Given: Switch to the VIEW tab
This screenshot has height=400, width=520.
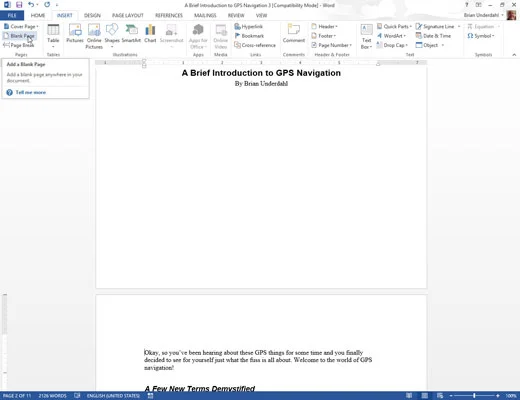Looking at the screenshot, I should coord(261,15).
